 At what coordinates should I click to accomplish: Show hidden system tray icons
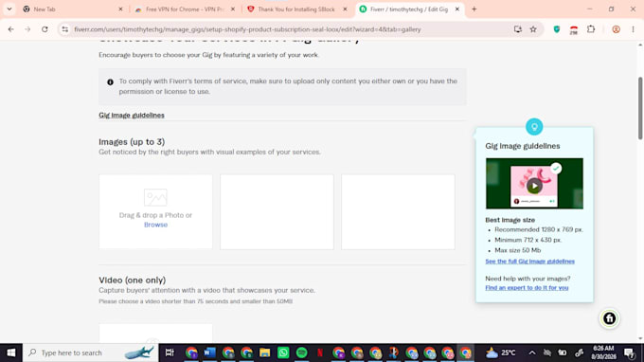pyautogui.click(x=532, y=353)
